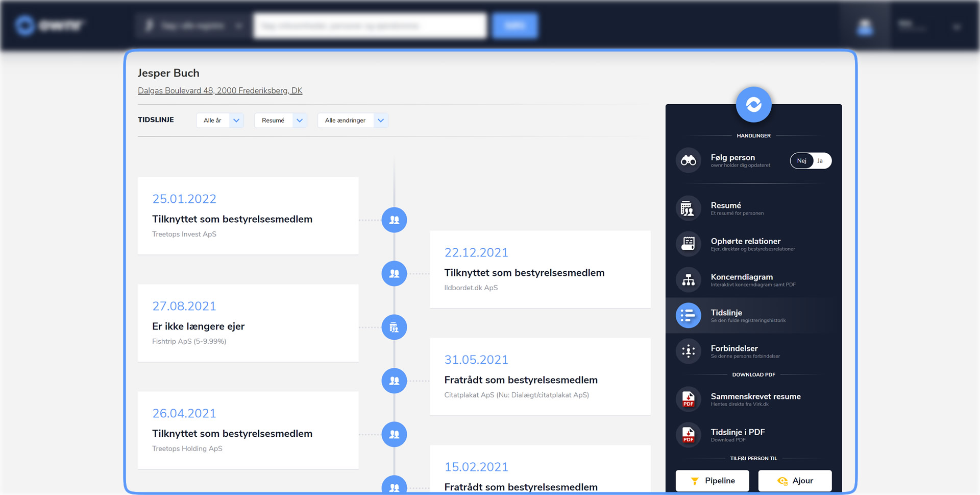
Task: Open the Resumé filter dropdown
Action: [281, 121]
